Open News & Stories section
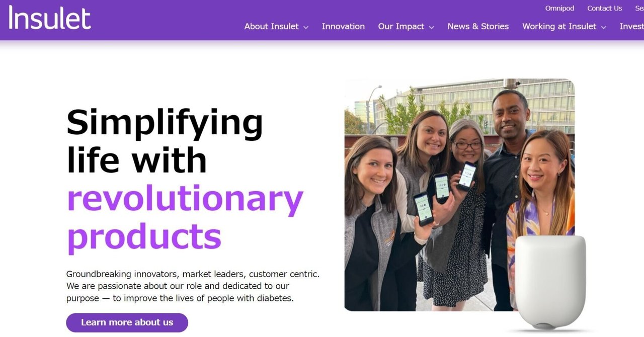644x337 pixels. click(x=478, y=27)
